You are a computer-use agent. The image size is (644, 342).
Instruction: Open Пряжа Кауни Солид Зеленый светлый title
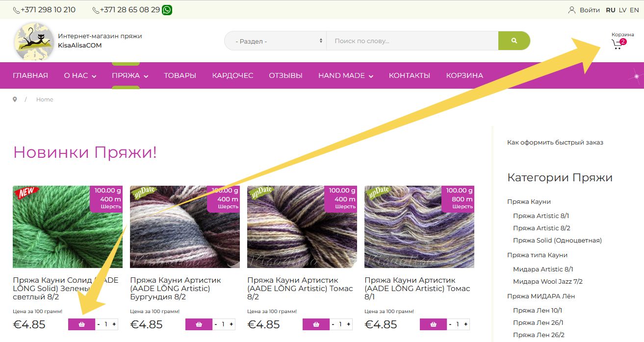coord(66,289)
